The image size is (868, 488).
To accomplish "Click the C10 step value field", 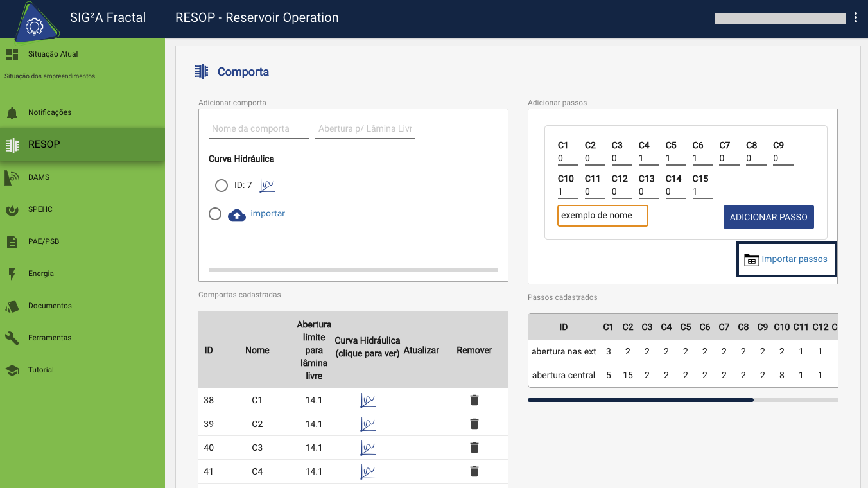I will pyautogui.click(x=568, y=191).
